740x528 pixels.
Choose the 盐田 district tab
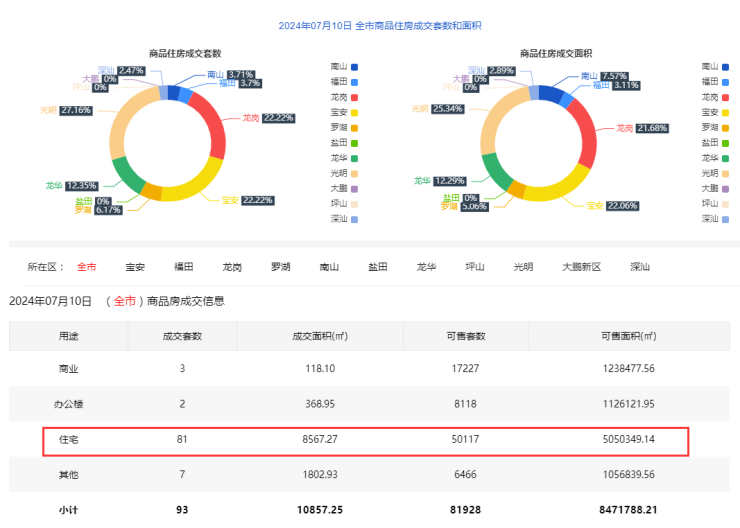378,267
